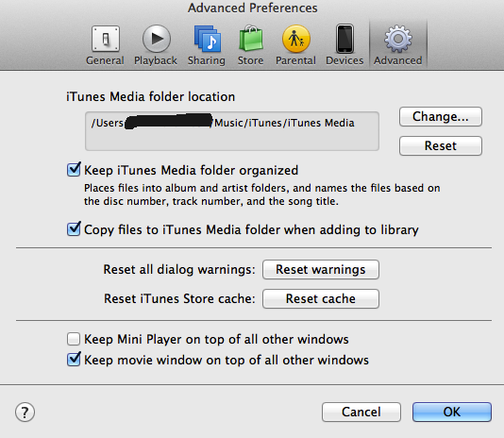504x438 pixels.
Task: Click the iTunes Media folder location heading
Action: tap(150, 97)
